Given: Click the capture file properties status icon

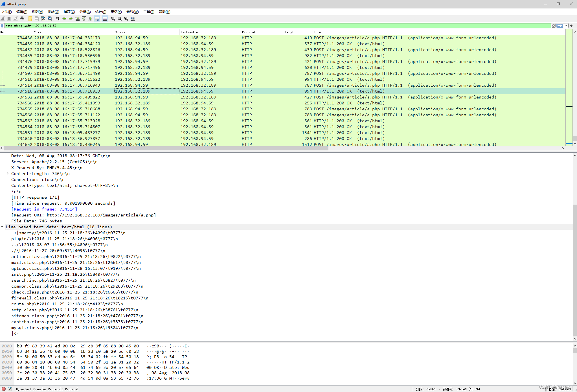Looking at the screenshot, I should (x=10, y=389).
